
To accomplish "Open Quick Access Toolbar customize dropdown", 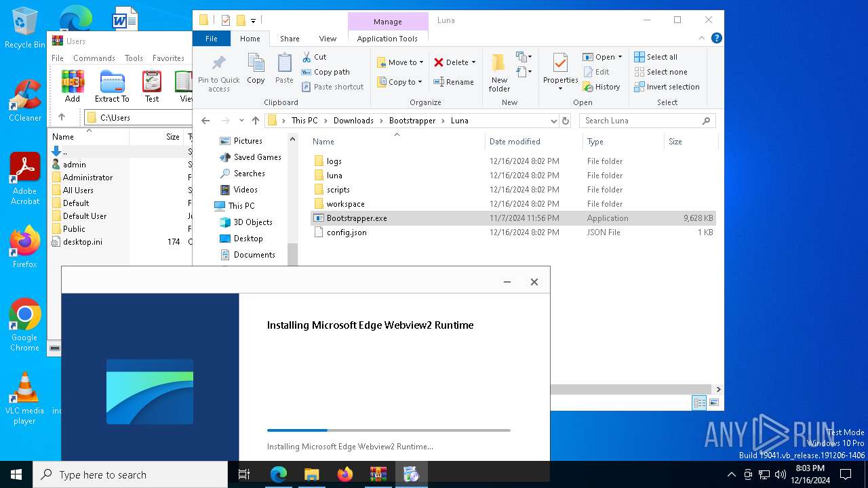I will tap(253, 21).
